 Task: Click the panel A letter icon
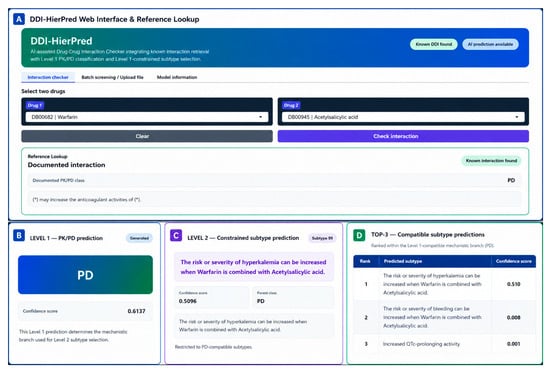[19, 19]
